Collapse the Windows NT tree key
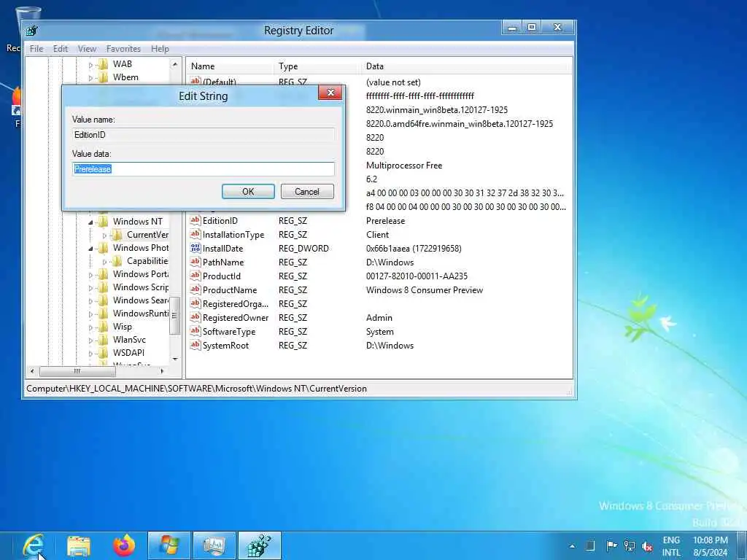747x560 pixels. (x=90, y=222)
